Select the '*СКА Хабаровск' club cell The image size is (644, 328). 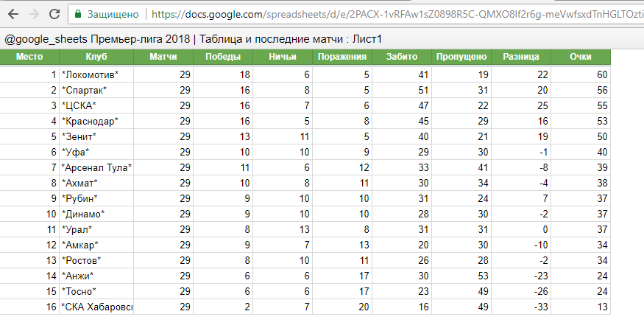coord(96,307)
